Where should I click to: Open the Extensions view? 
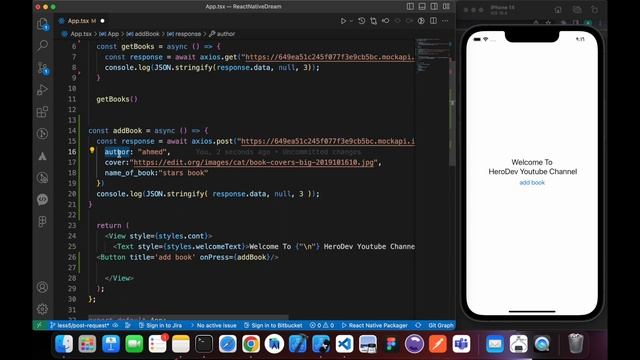(42, 112)
